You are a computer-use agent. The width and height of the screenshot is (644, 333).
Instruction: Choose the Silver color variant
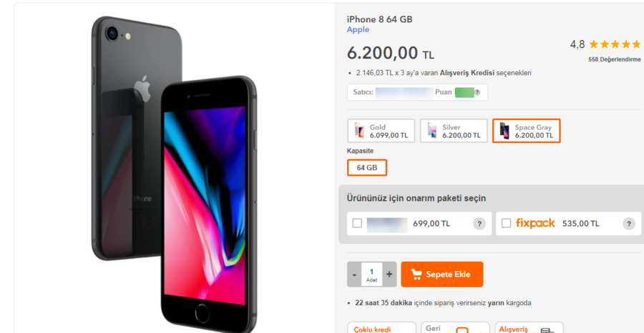[453, 131]
